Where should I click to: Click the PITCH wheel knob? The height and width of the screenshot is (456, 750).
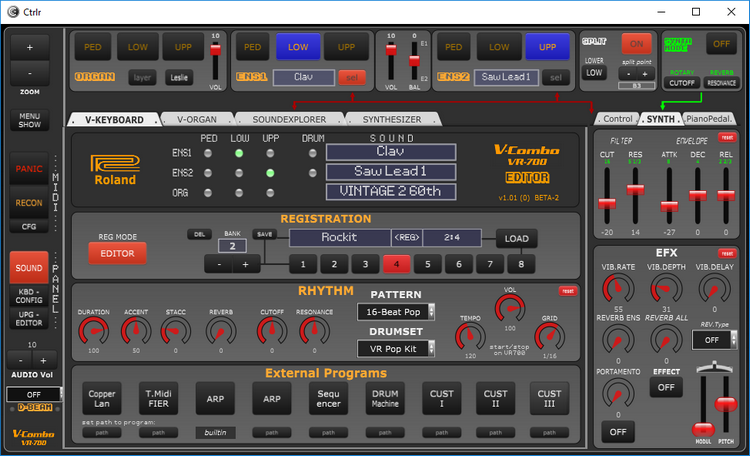click(726, 404)
